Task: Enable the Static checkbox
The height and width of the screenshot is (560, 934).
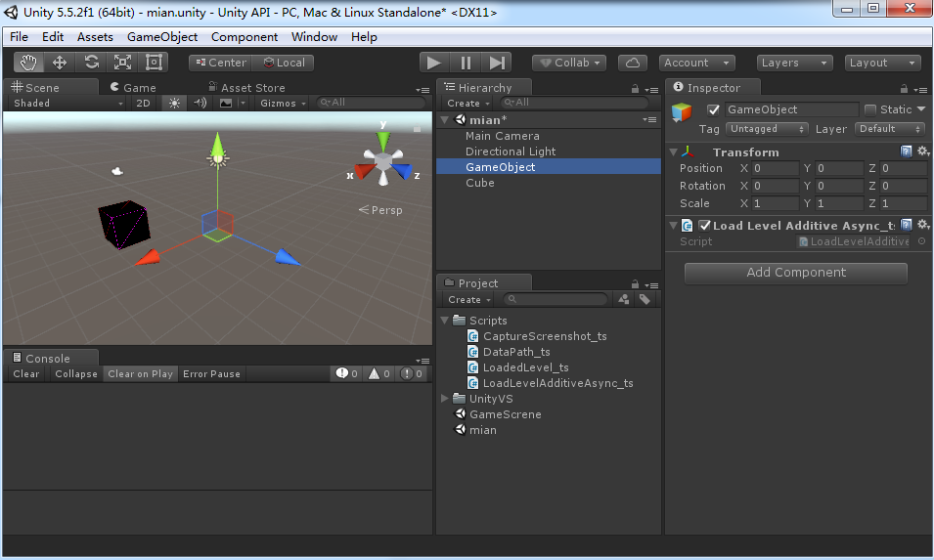Action: (870, 109)
